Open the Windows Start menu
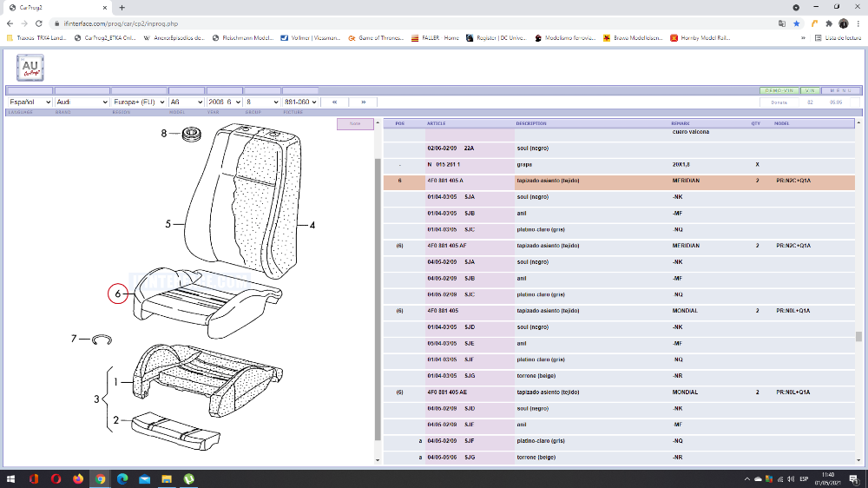This screenshot has width=868, height=488. [x=10, y=479]
